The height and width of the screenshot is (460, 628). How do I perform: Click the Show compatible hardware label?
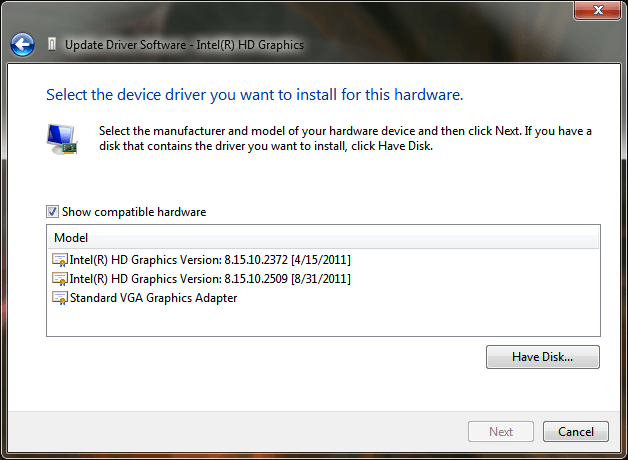134,212
